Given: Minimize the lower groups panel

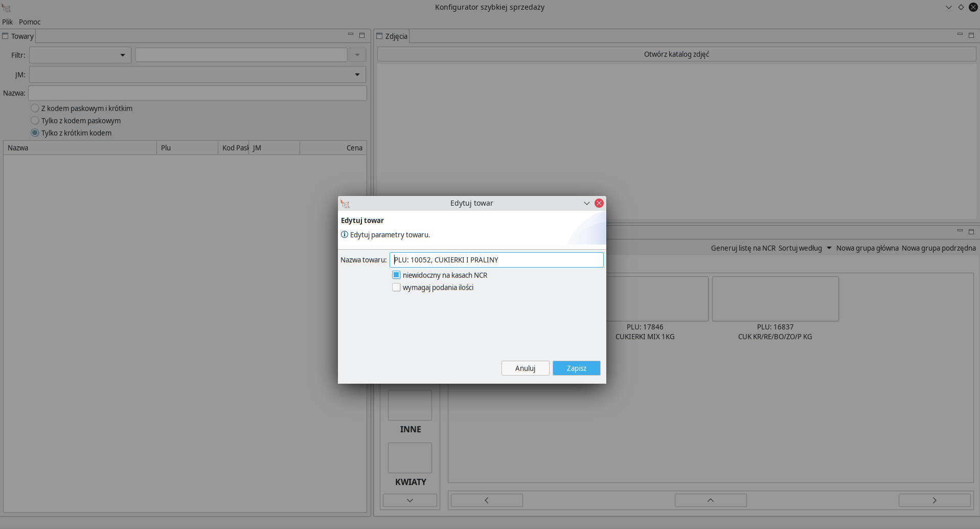Looking at the screenshot, I should click(x=960, y=231).
